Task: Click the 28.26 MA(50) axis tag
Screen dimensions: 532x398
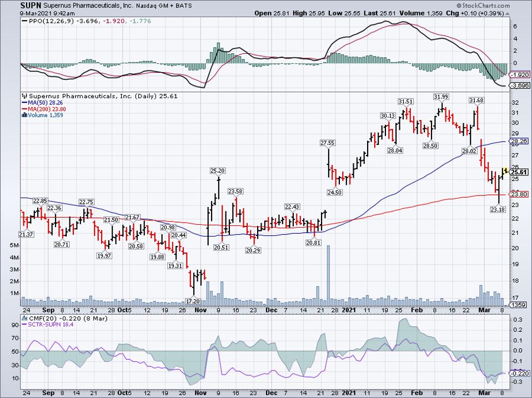Action: click(x=519, y=142)
